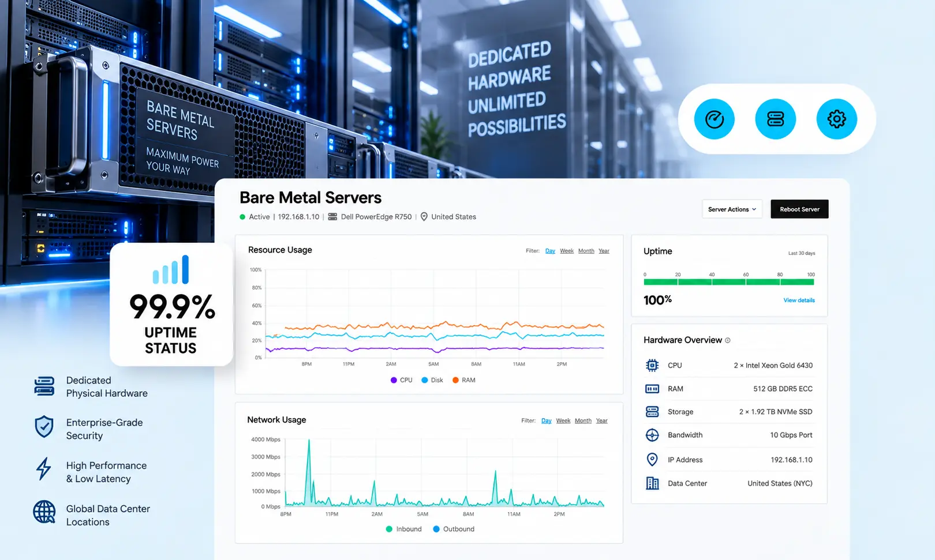Select Month filter in Resource Usage
The height and width of the screenshot is (560, 935).
click(x=586, y=251)
